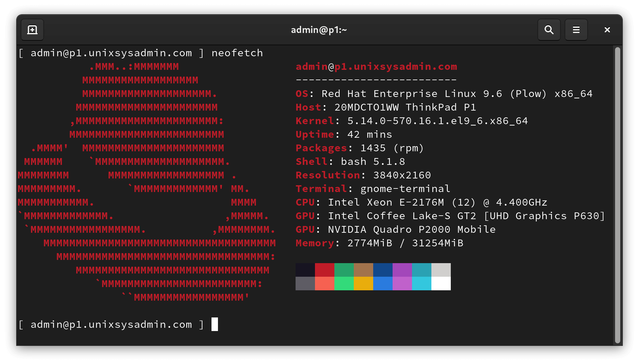Click the Terminal value gnome-terminal
Screen dimensions: 639x364
(x=405, y=188)
